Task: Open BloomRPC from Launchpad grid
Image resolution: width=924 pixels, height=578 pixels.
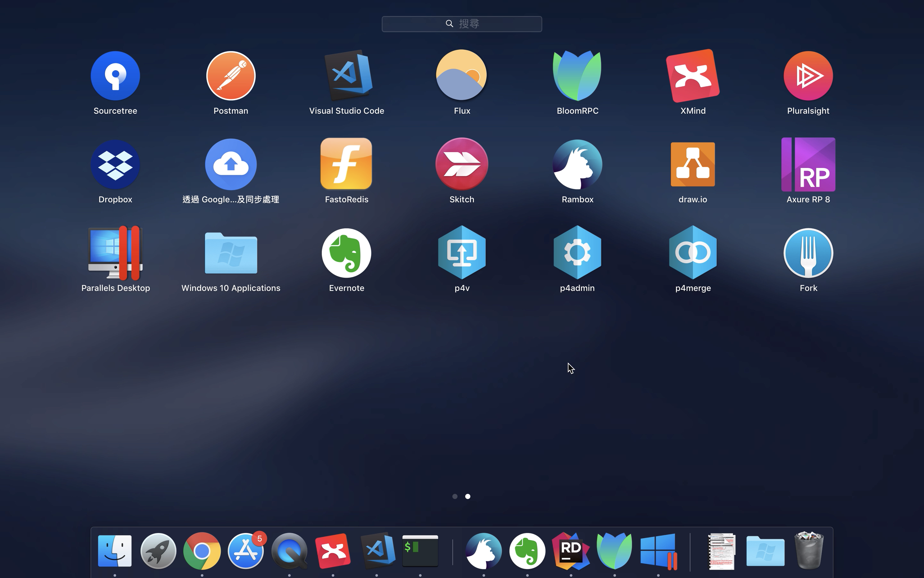Action: [577, 76]
